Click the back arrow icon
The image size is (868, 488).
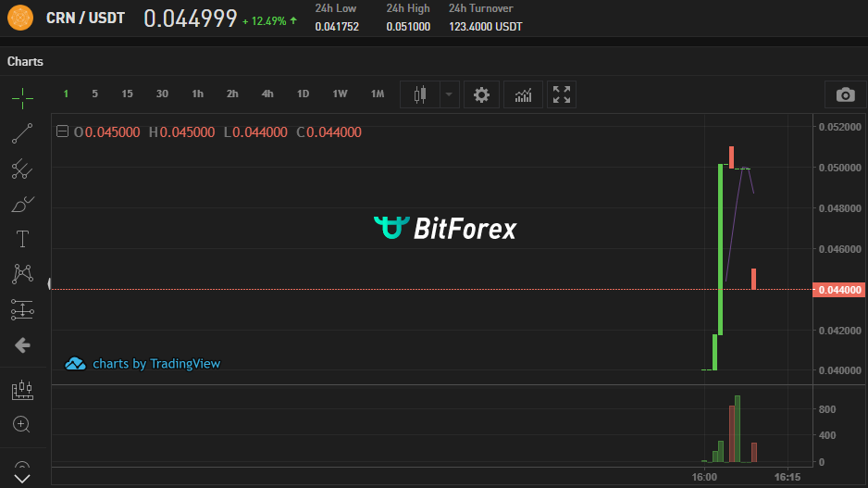[22, 345]
